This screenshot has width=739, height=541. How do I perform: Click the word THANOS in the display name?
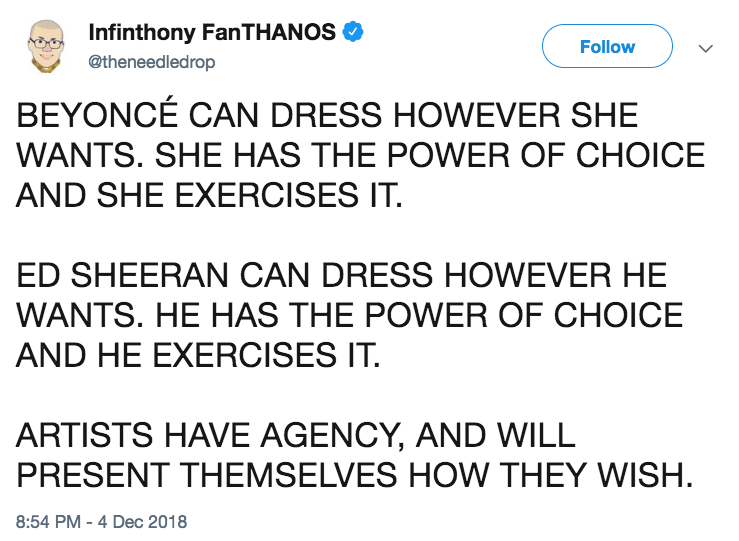click(288, 32)
